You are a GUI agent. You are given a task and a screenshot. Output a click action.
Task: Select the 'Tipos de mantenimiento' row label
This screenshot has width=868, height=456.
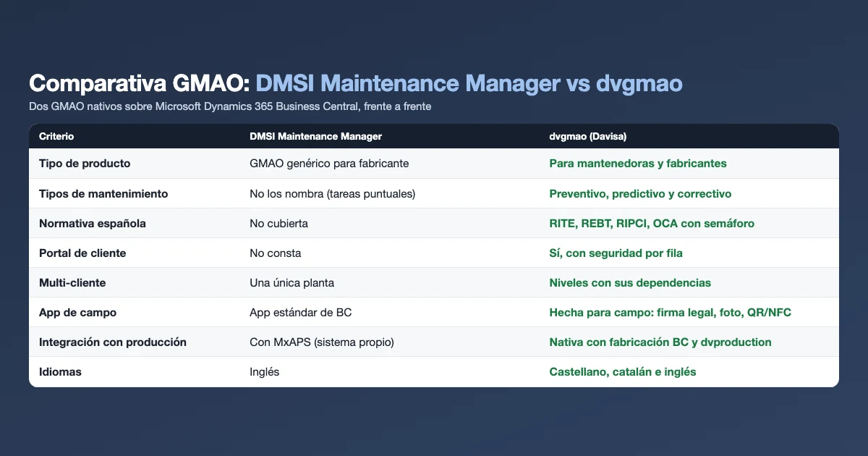(x=103, y=193)
